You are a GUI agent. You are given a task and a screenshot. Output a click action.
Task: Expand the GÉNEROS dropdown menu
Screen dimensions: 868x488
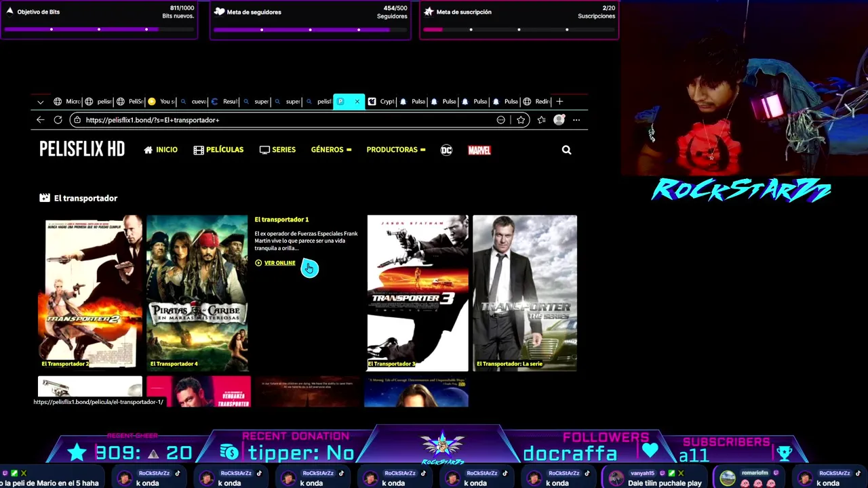tap(331, 150)
